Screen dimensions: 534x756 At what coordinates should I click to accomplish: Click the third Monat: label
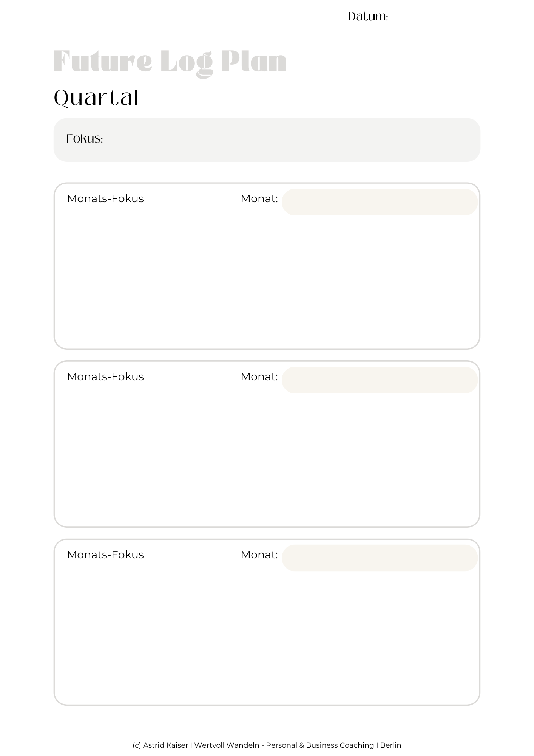click(x=259, y=555)
